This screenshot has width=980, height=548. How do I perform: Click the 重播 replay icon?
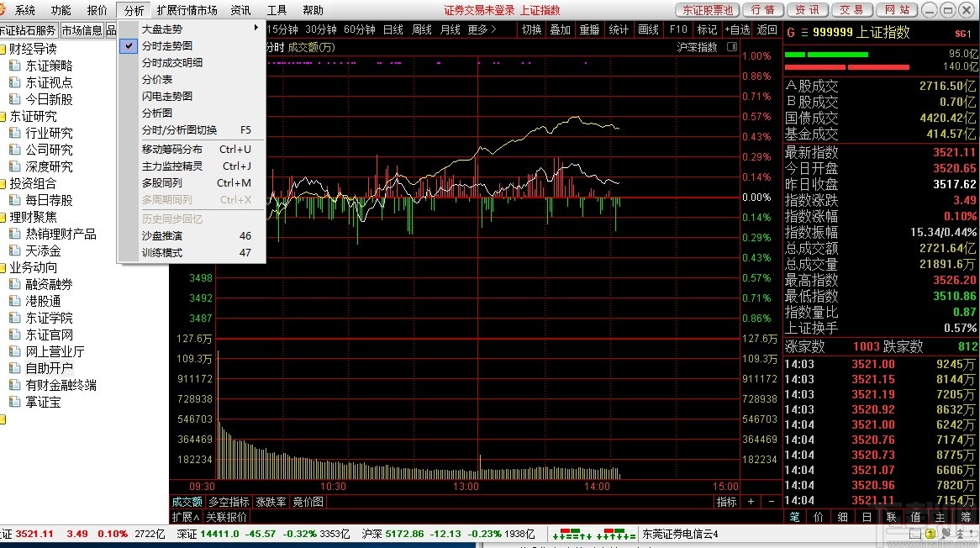coord(588,28)
